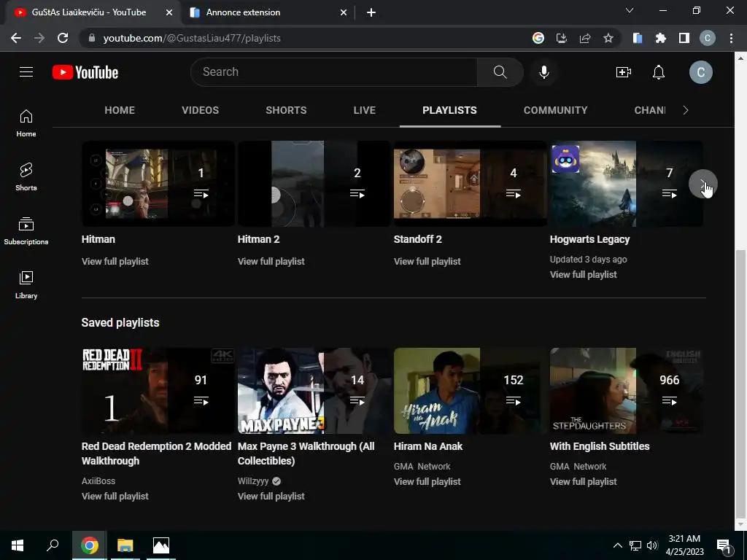Bookmark this page with star icon
747x560 pixels.
[608, 38]
